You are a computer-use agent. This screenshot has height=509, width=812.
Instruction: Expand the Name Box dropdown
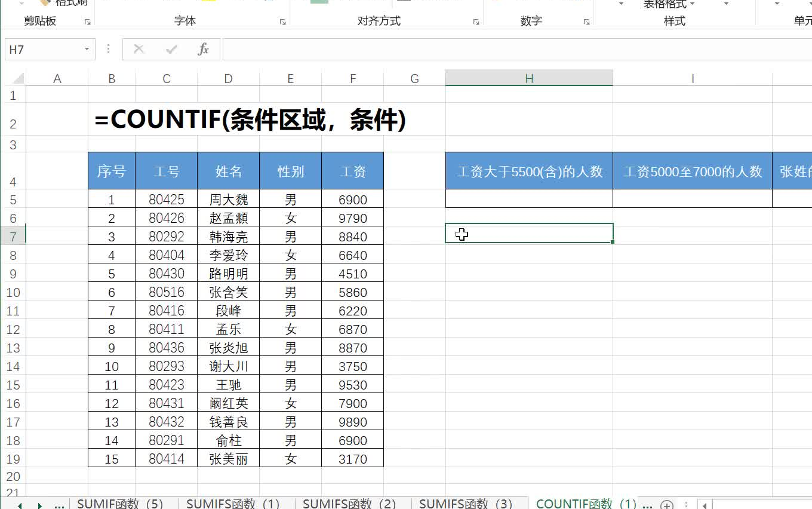coord(87,50)
